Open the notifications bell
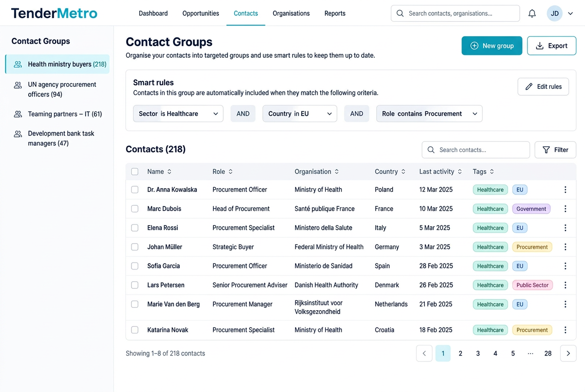 (x=532, y=13)
